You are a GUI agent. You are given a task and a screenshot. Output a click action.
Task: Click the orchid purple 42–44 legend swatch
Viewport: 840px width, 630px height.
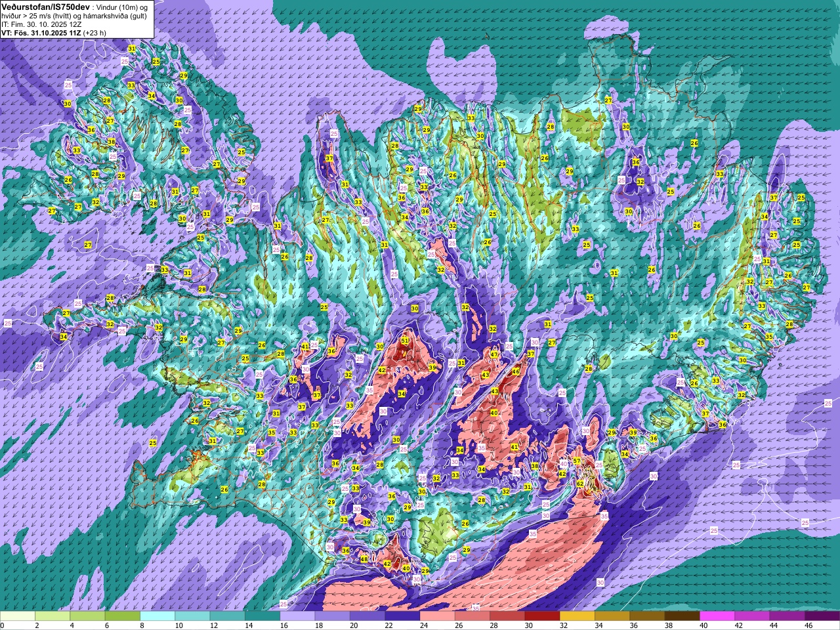click(x=753, y=616)
